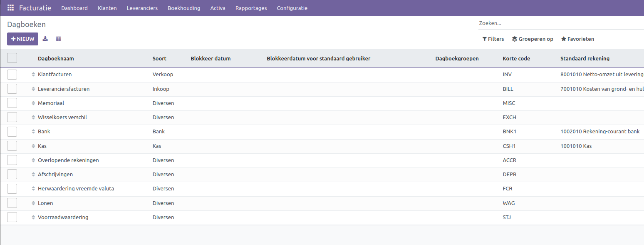Image resolution: width=644 pixels, height=245 pixels.
Task: Click reorder handle beside Memoriaal row
Action: coord(33,103)
